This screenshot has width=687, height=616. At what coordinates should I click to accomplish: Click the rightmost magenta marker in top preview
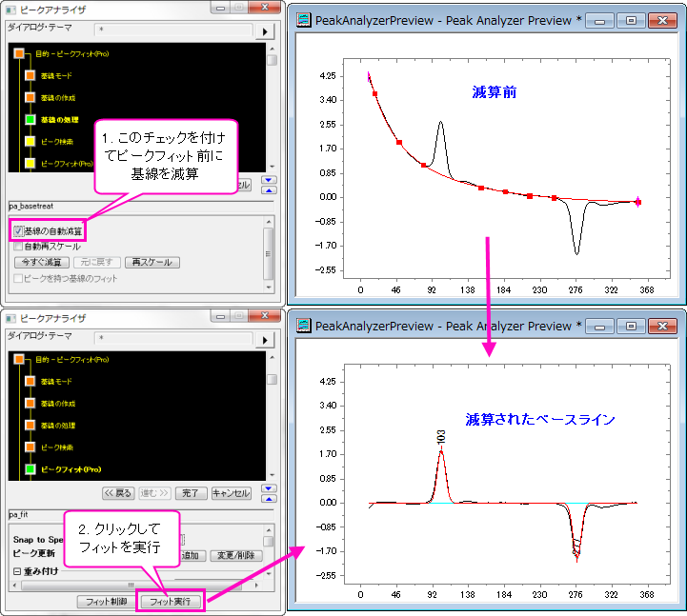click(x=638, y=202)
